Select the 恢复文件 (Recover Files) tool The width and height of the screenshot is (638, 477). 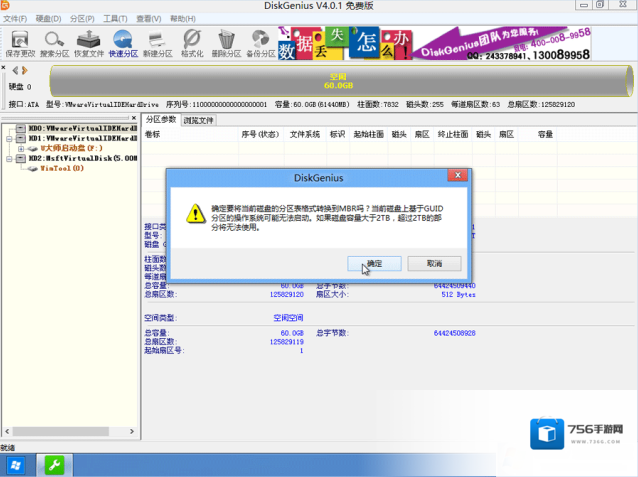(90, 42)
